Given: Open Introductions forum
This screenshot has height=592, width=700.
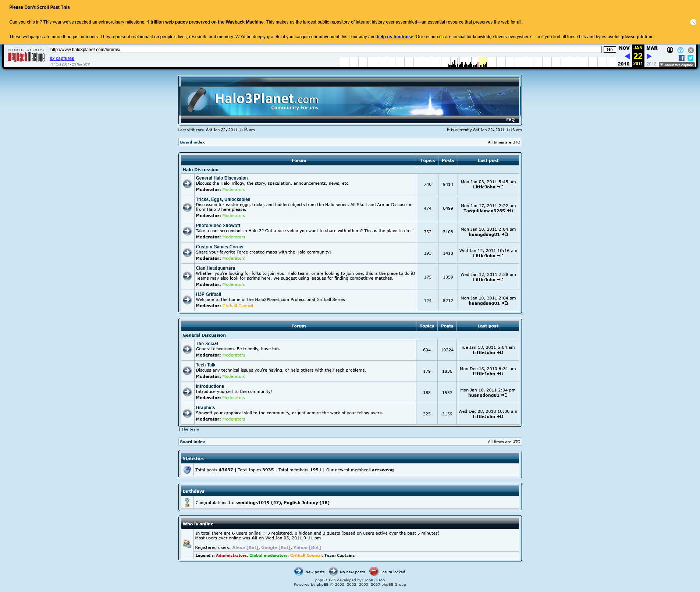Looking at the screenshot, I should tap(210, 386).
